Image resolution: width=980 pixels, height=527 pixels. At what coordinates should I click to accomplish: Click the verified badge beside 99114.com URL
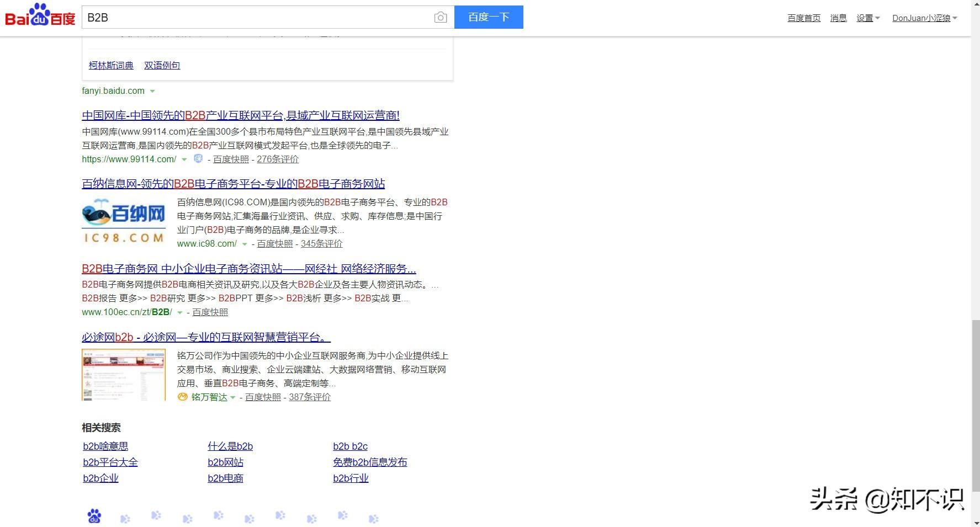(x=198, y=159)
